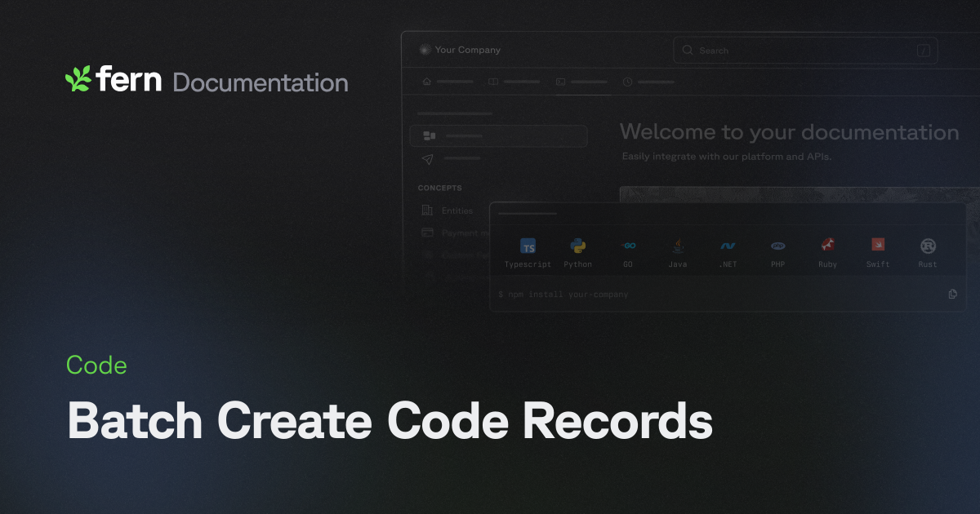980x514 pixels.
Task: Click the Documentation text beside fern
Action: tap(261, 82)
